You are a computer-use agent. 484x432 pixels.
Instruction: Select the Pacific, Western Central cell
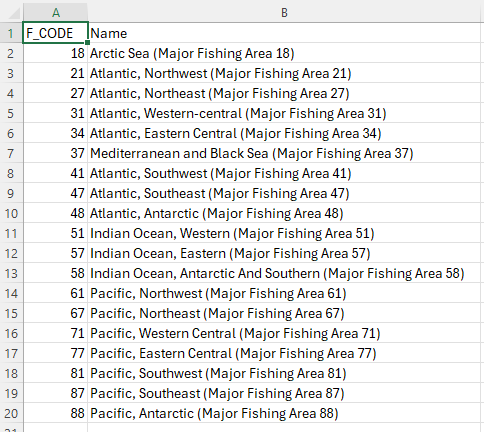coord(284,333)
